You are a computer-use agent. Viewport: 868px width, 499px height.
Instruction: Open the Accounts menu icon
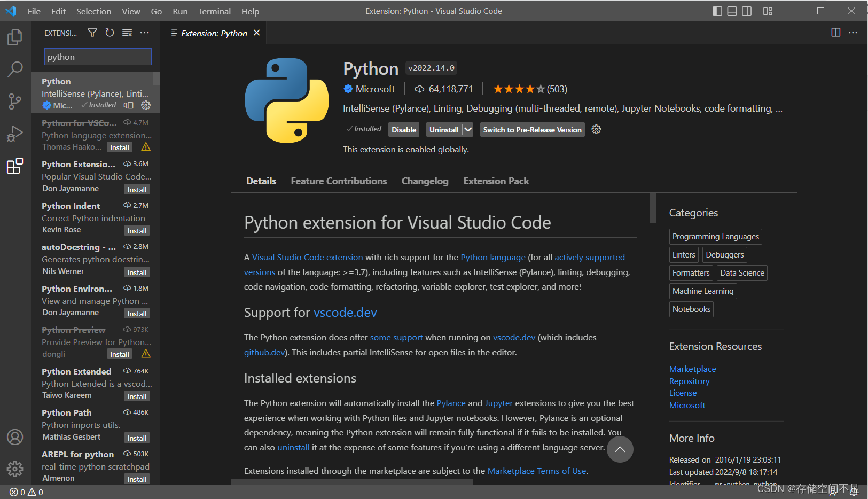tap(15, 437)
